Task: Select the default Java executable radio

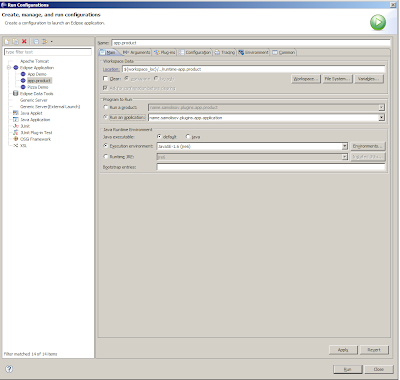Action: [159, 137]
